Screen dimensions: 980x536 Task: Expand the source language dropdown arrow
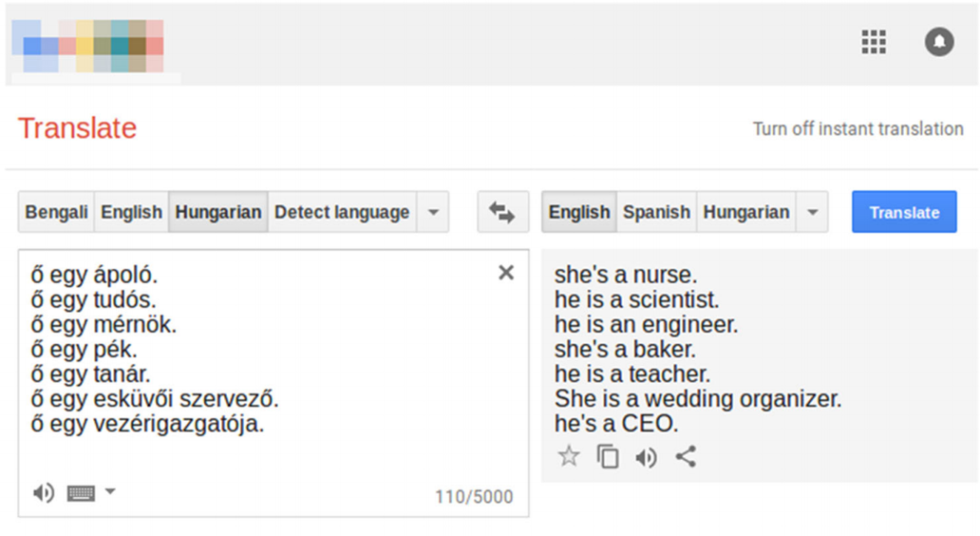433,212
